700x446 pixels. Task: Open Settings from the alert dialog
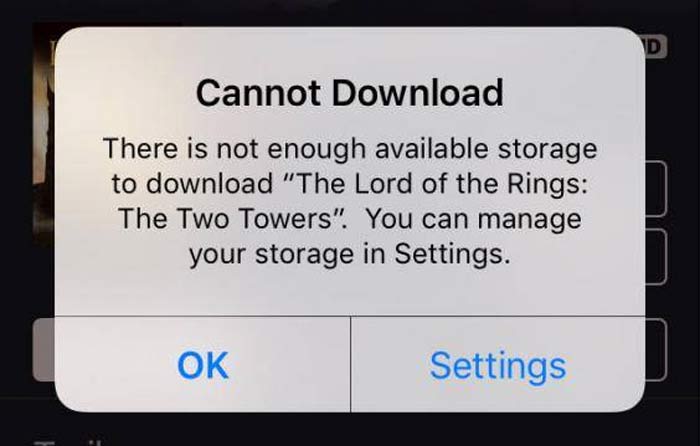point(498,365)
